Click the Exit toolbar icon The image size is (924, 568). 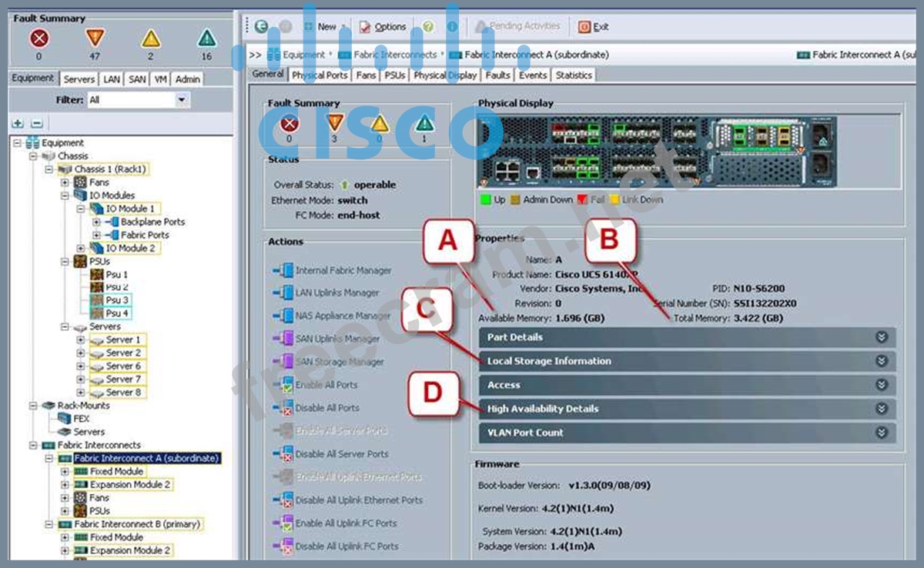(x=584, y=27)
